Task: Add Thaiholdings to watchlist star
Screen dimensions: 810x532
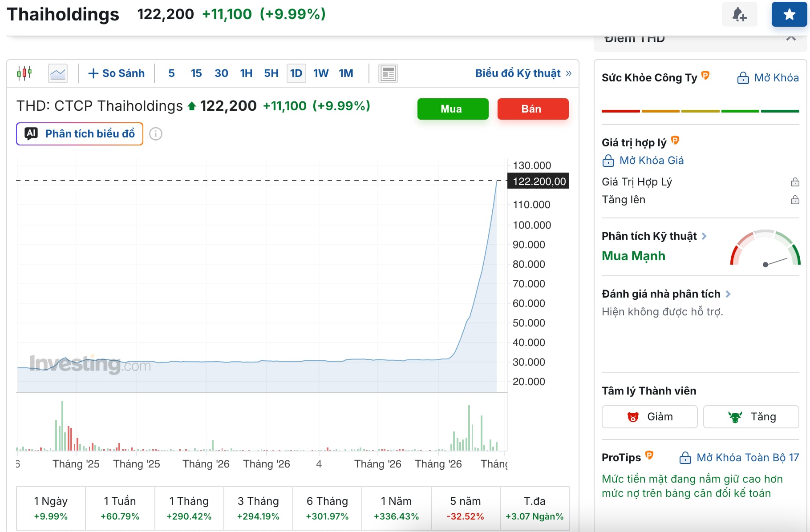Action: (x=789, y=14)
